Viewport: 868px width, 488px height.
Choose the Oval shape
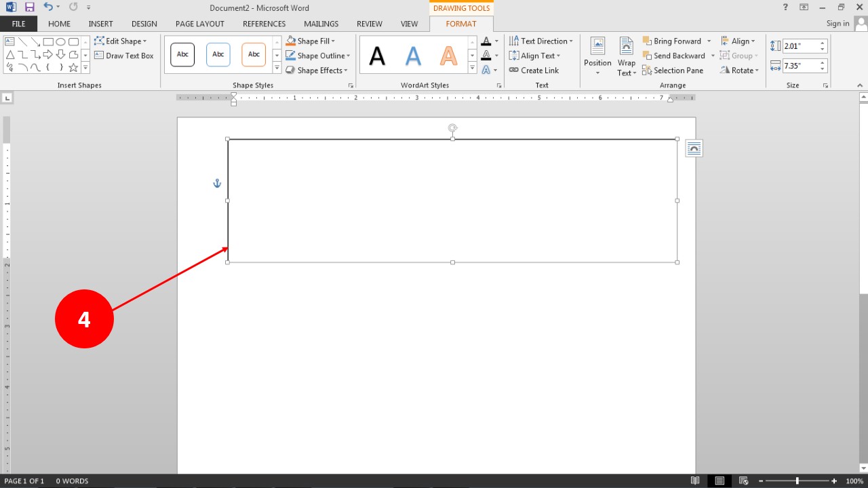(61, 42)
